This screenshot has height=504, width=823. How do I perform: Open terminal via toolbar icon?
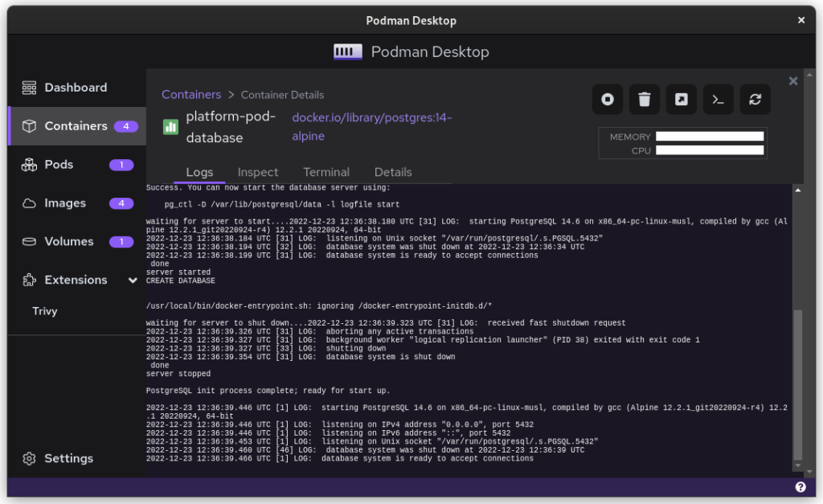(718, 100)
